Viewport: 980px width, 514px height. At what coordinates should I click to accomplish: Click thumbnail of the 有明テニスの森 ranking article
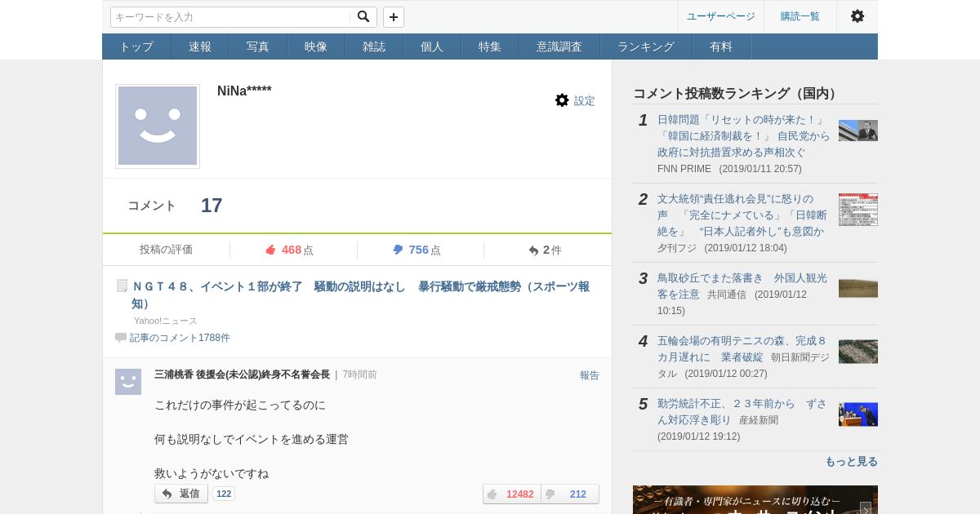coord(858,352)
